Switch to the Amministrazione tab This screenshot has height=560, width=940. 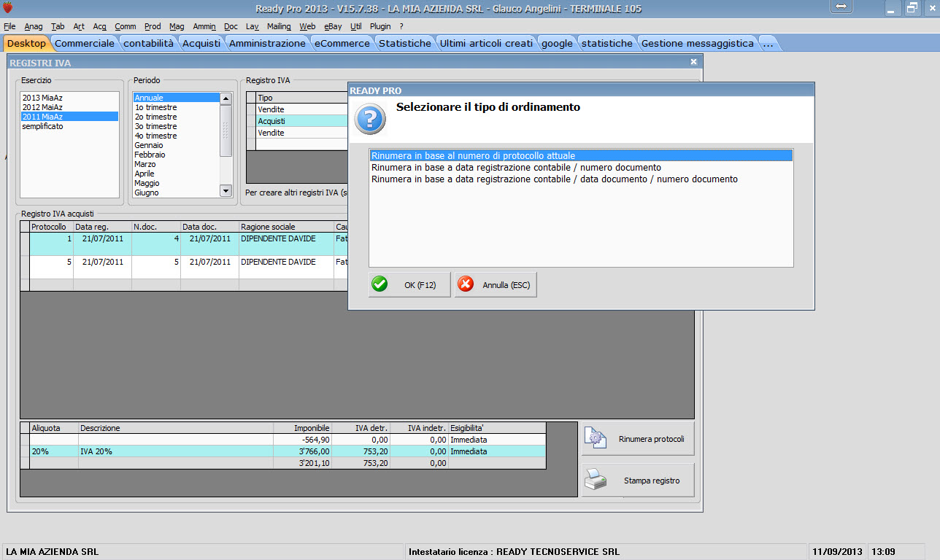(x=267, y=43)
